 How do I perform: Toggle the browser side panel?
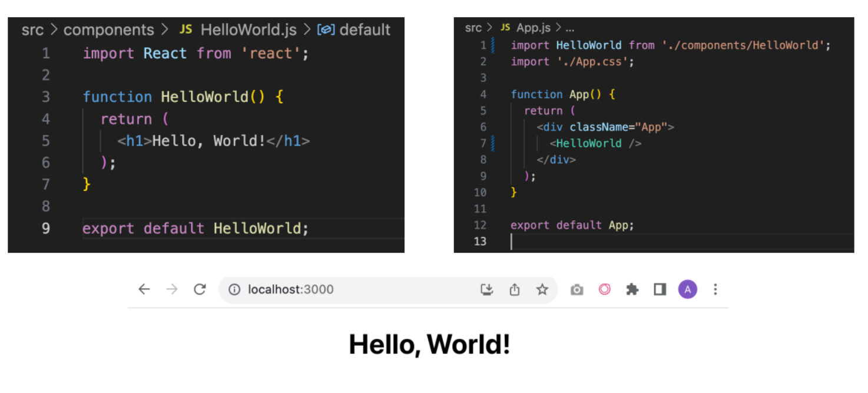click(660, 289)
